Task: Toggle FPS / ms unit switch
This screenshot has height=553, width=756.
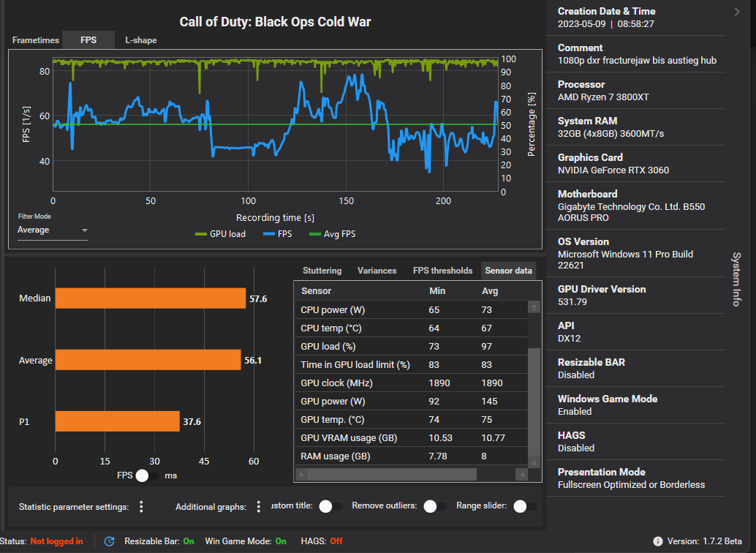Action: pyautogui.click(x=147, y=475)
